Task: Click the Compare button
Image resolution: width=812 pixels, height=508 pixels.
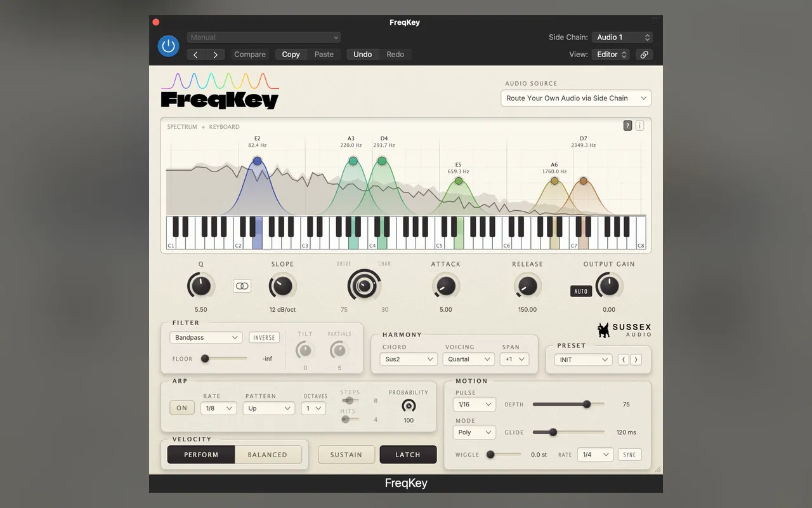Action: click(x=250, y=55)
